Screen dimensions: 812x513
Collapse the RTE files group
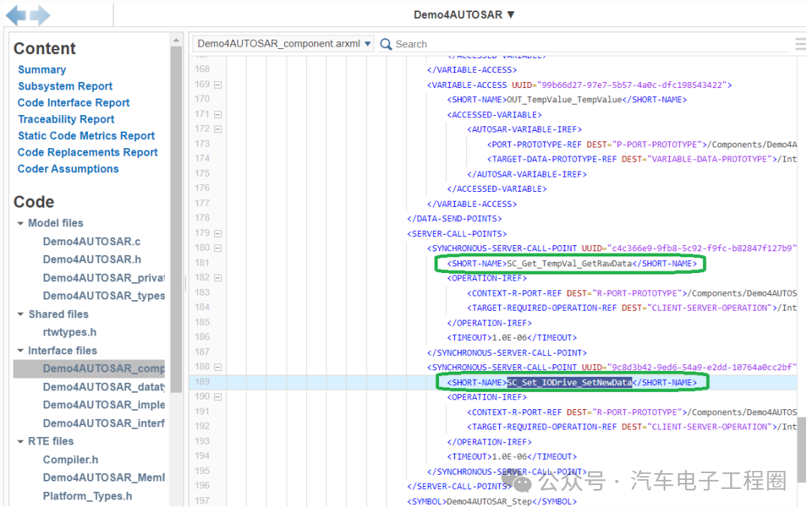[x=20, y=442]
